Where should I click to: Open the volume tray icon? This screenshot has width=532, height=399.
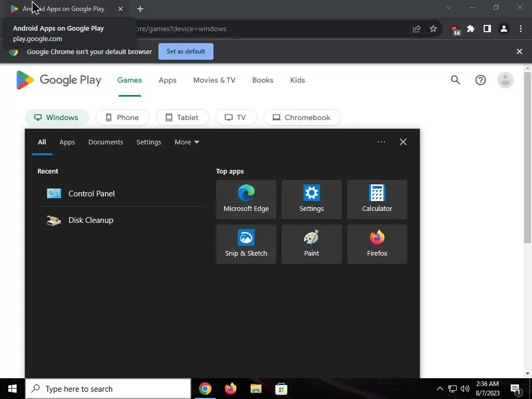click(x=465, y=389)
